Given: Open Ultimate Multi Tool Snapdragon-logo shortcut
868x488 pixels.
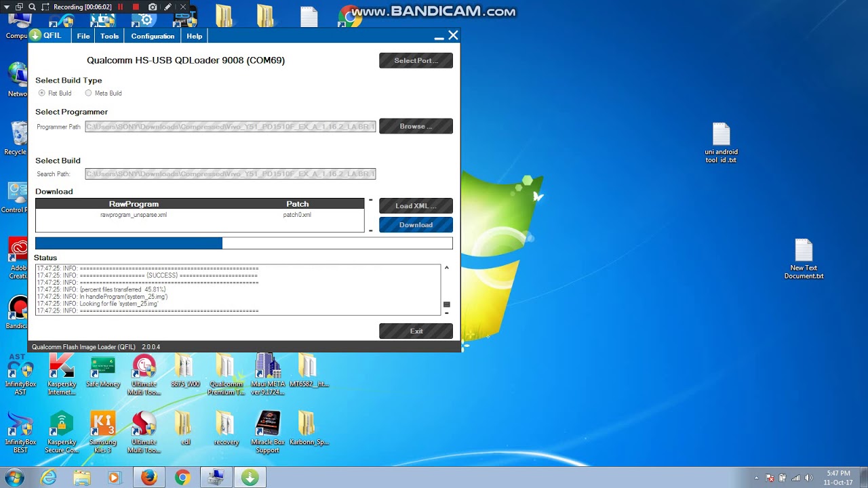Looking at the screenshot, I should (x=144, y=432).
